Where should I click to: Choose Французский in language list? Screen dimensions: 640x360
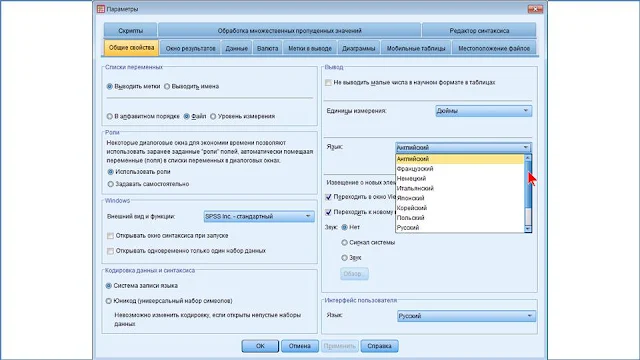[x=460, y=169]
